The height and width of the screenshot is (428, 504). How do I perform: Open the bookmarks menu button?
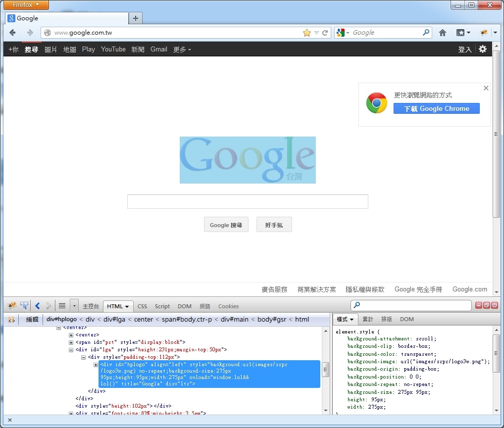point(463,33)
